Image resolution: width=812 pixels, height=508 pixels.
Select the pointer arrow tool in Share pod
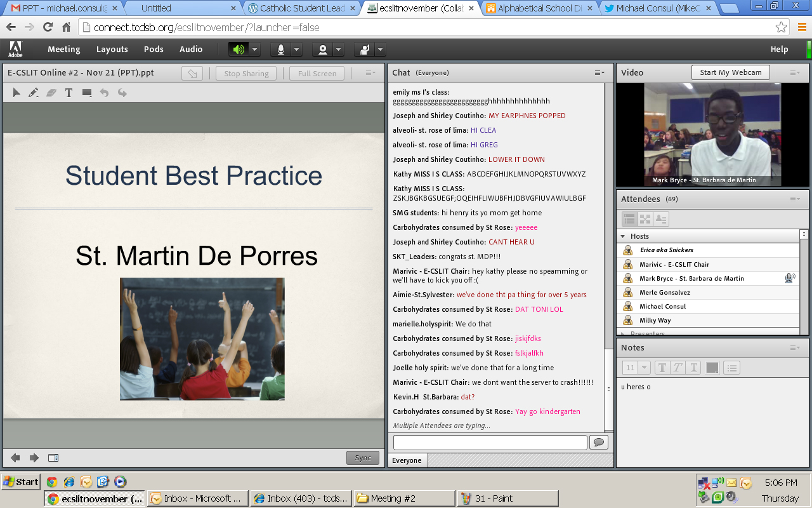pos(16,93)
